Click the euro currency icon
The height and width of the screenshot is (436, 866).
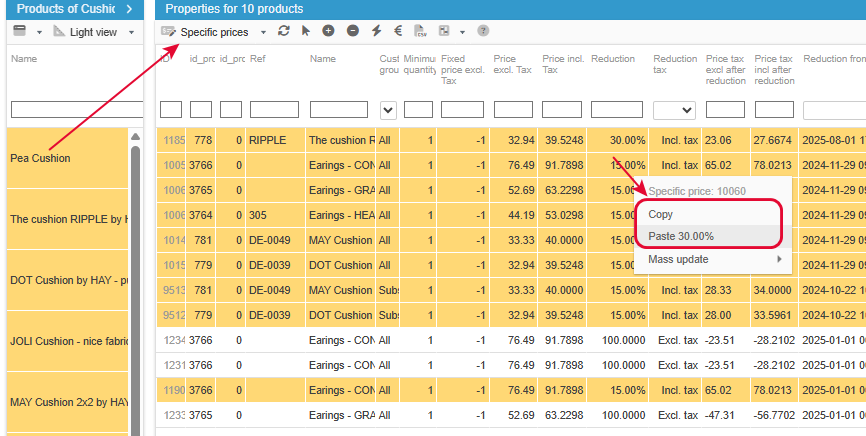pyautogui.click(x=398, y=31)
